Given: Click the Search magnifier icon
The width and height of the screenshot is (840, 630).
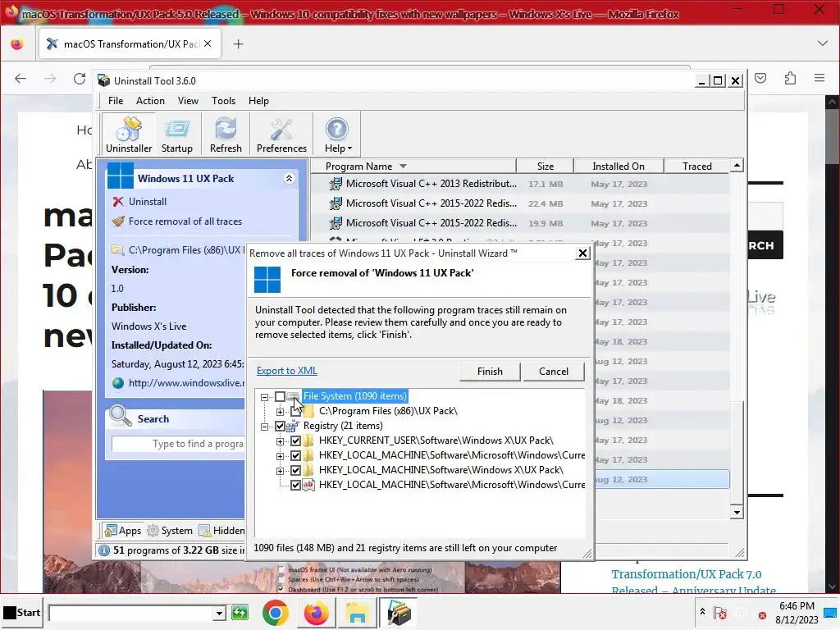Looking at the screenshot, I should [120, 416].
